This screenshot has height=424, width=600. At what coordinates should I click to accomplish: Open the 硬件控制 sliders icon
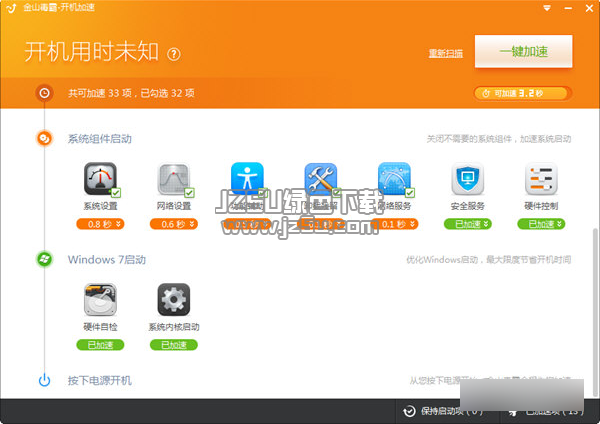tap(541, 179)
